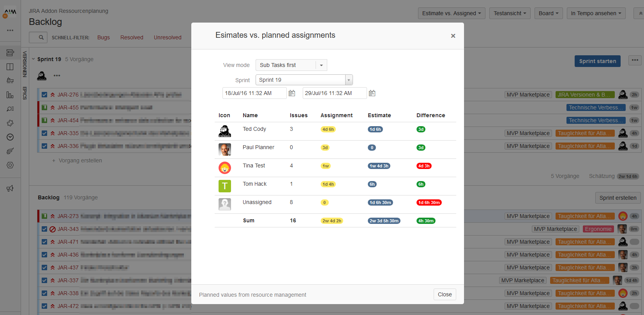The width and height of the screenshot is (644, 315).
Task: Click the Unassigned placeholder avatar
Action: pyautogui.click(x=225, y=204)
